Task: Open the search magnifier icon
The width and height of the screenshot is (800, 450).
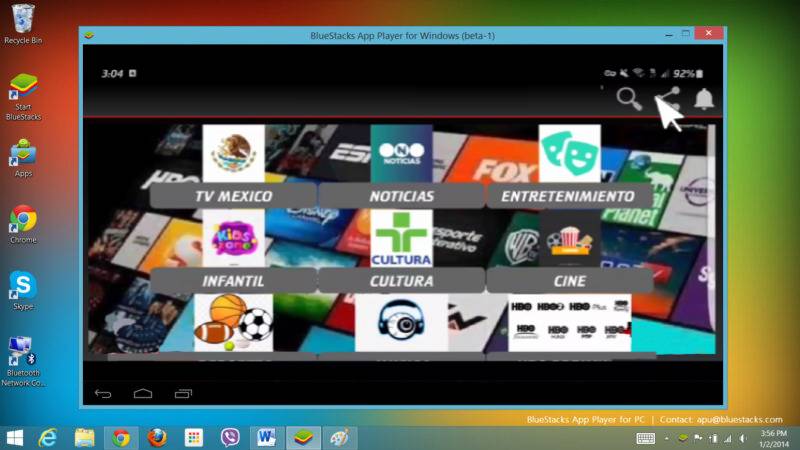Action: click(629, 99)
